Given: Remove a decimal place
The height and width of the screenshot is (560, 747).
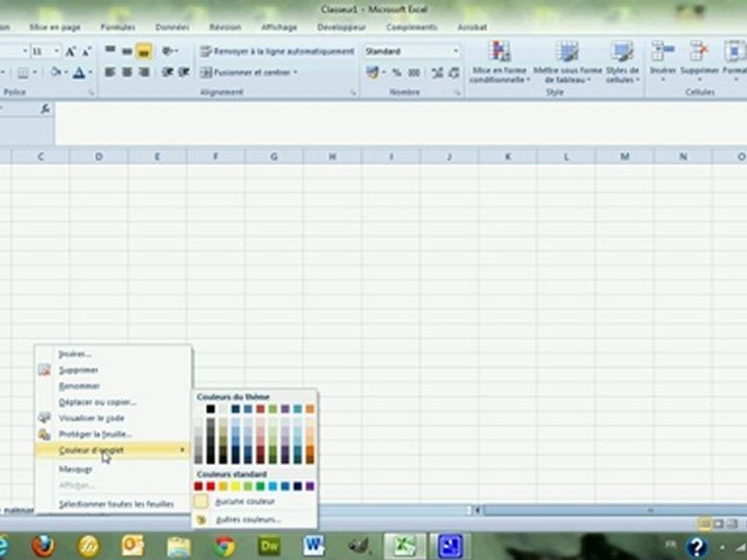Looking at the screenshot, I should pos(454,73).
